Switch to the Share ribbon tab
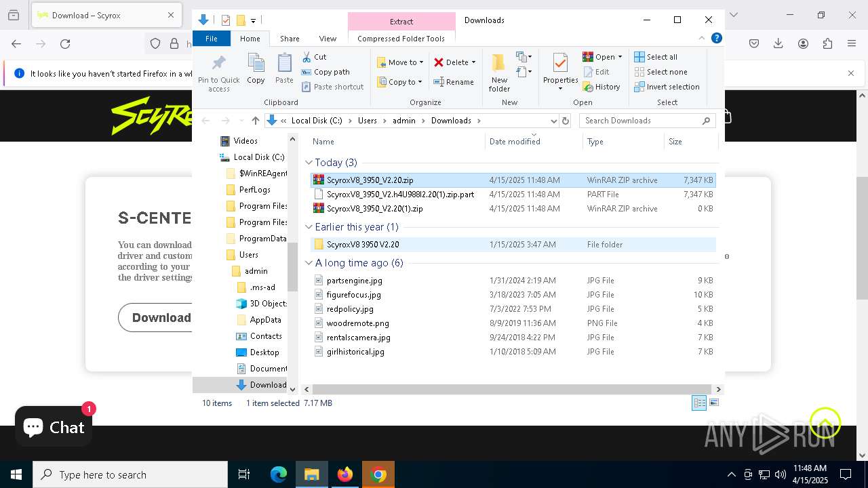The height and width of the screenshot is (488, 868). click(x=290, y=39)
